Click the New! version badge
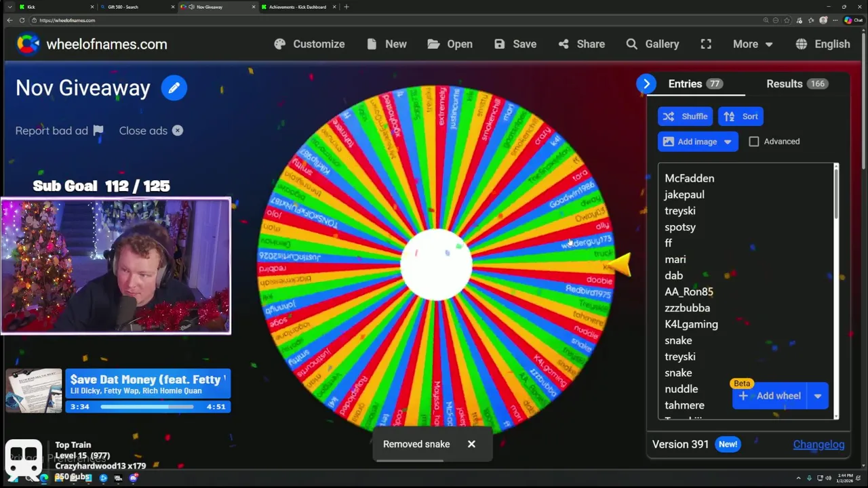Viewport: 868px width, 488px height. coord(728,445)
